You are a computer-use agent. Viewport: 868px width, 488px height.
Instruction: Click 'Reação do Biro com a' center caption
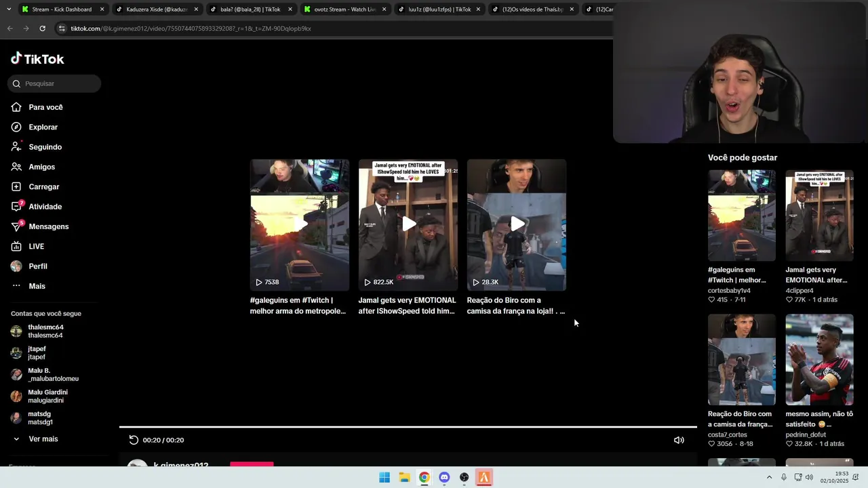516,306
